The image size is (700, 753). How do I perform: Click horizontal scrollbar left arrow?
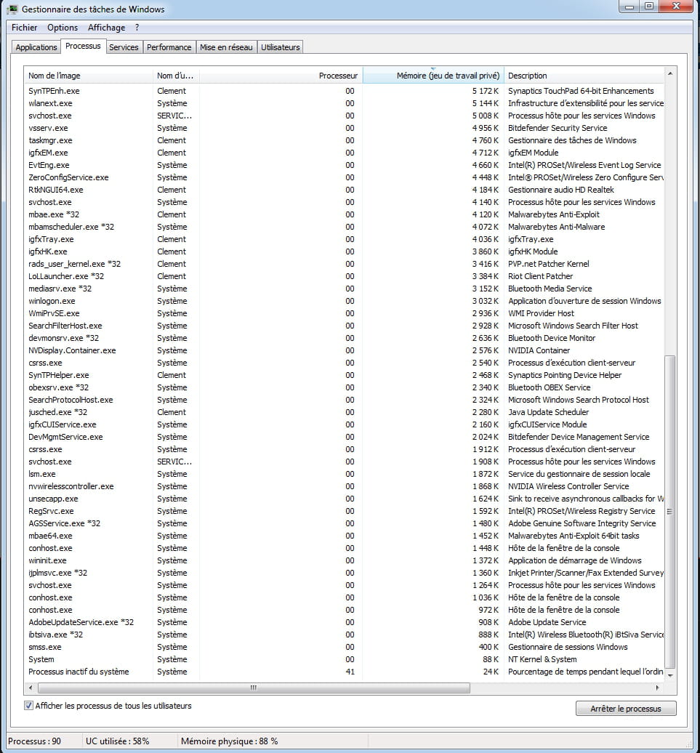31,688
